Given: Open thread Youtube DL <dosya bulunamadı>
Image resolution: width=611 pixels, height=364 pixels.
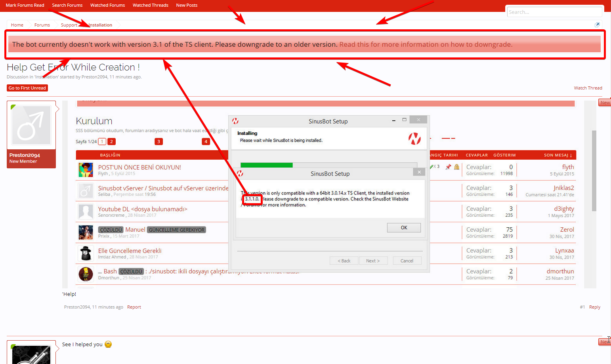Looking at the screenshot, I should coord(143,209).
